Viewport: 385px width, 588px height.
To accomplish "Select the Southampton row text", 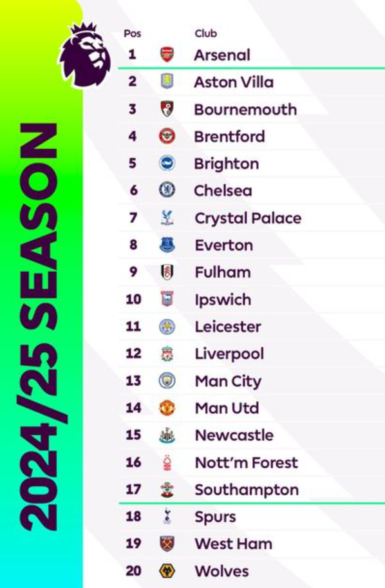I will (x=247, y=490).
